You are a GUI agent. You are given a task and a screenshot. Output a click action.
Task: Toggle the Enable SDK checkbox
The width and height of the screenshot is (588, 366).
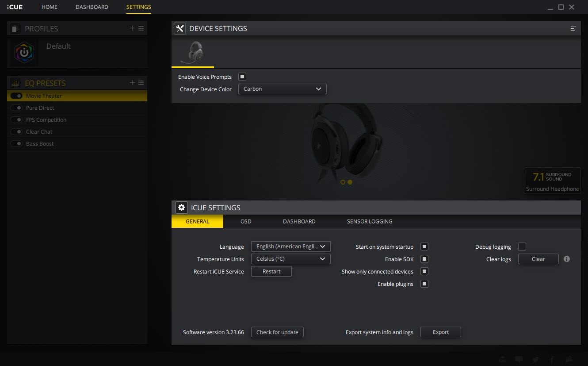pyautogui.click(x=424, y=259)
